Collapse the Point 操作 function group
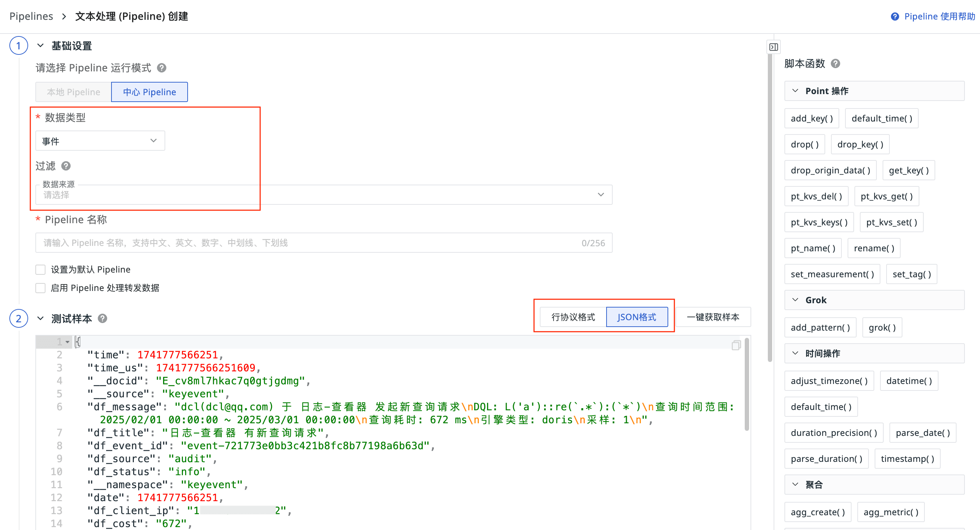 click(x=795, y=91)
